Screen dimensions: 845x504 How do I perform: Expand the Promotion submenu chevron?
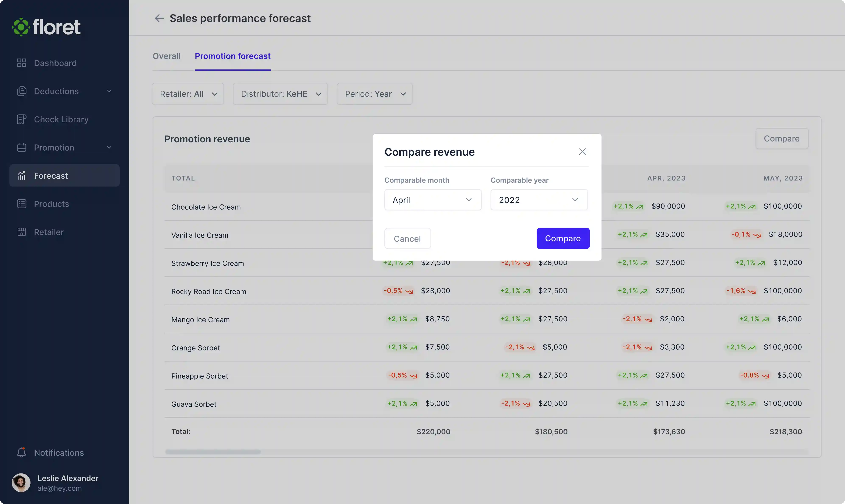point(109,147)
